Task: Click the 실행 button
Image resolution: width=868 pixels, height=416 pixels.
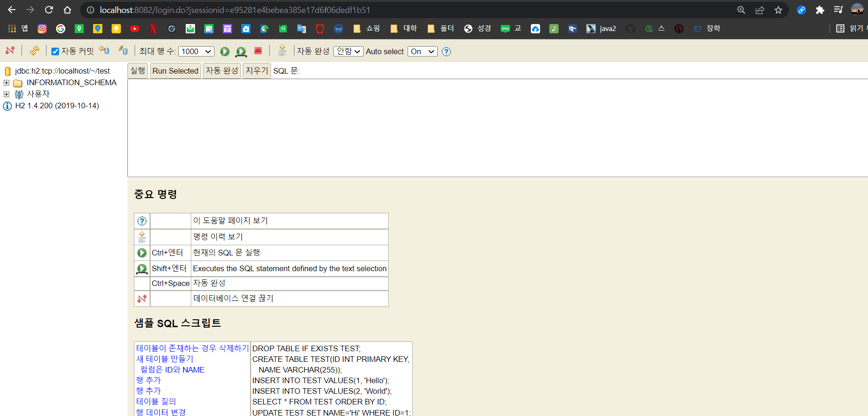Action: pos(138,71)
